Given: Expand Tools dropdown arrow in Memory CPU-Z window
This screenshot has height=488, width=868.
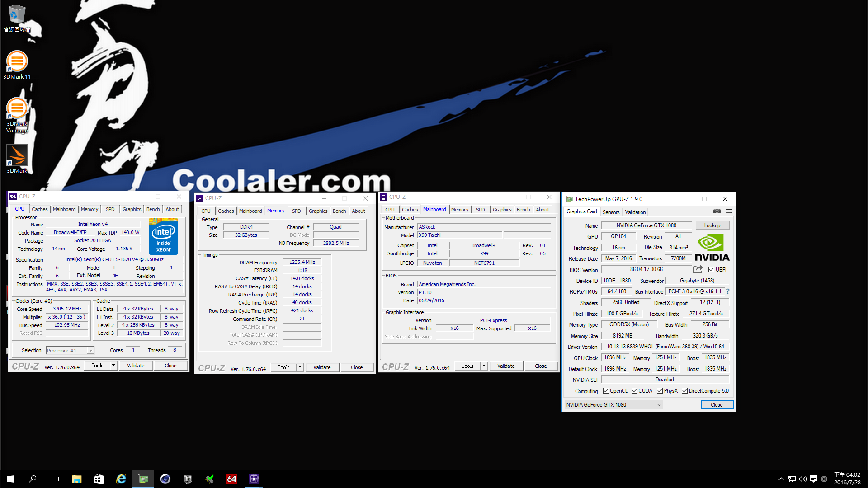Looking at the screenshot, I should click(x=300, y=367).
